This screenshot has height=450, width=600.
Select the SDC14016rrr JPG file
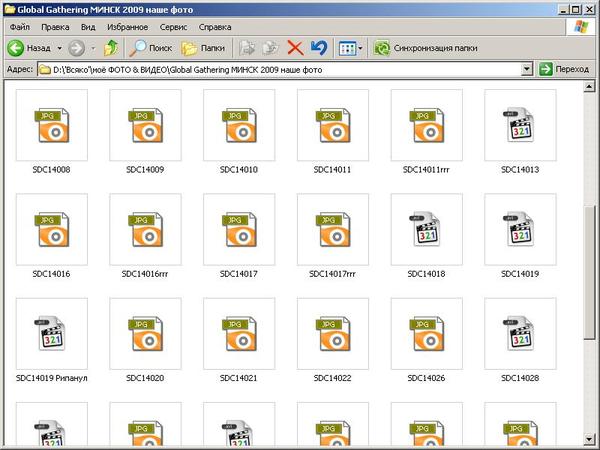[x=145, y=236]
